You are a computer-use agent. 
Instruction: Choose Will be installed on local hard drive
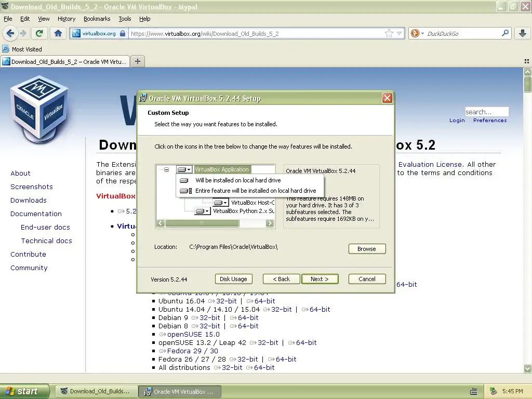point(250,180)
